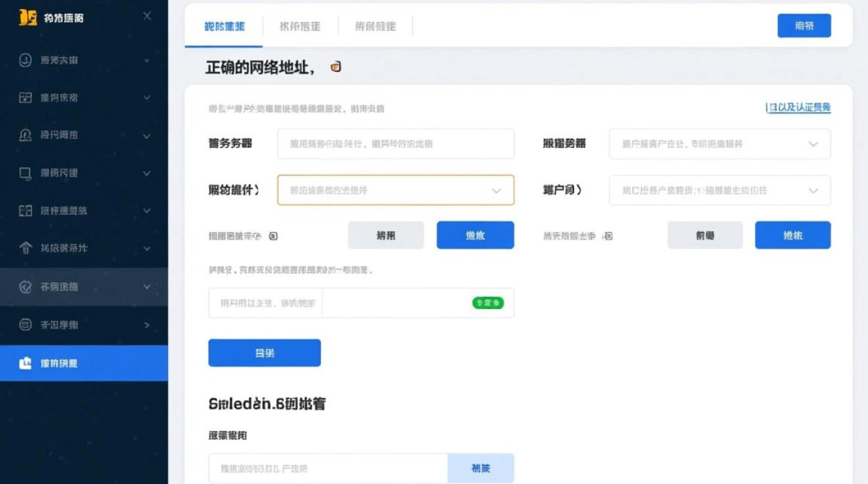Click the copy icon beside the page heading

click(336, 66)
